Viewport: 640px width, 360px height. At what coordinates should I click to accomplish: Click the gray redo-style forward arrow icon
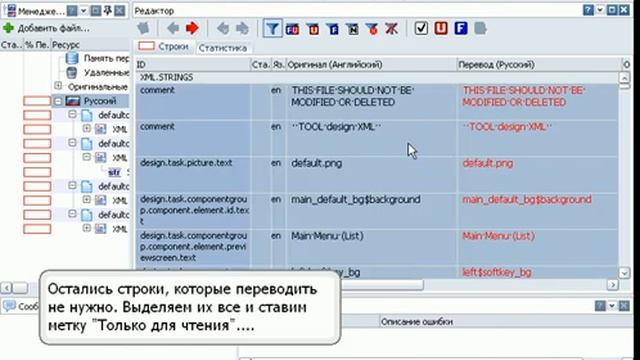coord(242,28)
